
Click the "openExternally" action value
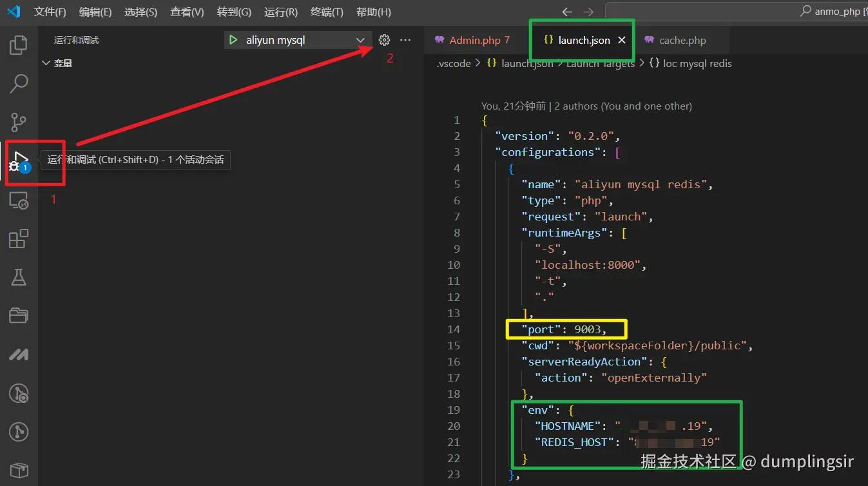[654, 378]
